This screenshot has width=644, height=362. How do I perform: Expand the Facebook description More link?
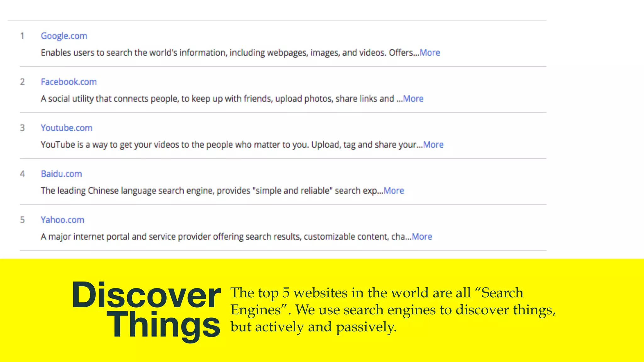(413, 99)
